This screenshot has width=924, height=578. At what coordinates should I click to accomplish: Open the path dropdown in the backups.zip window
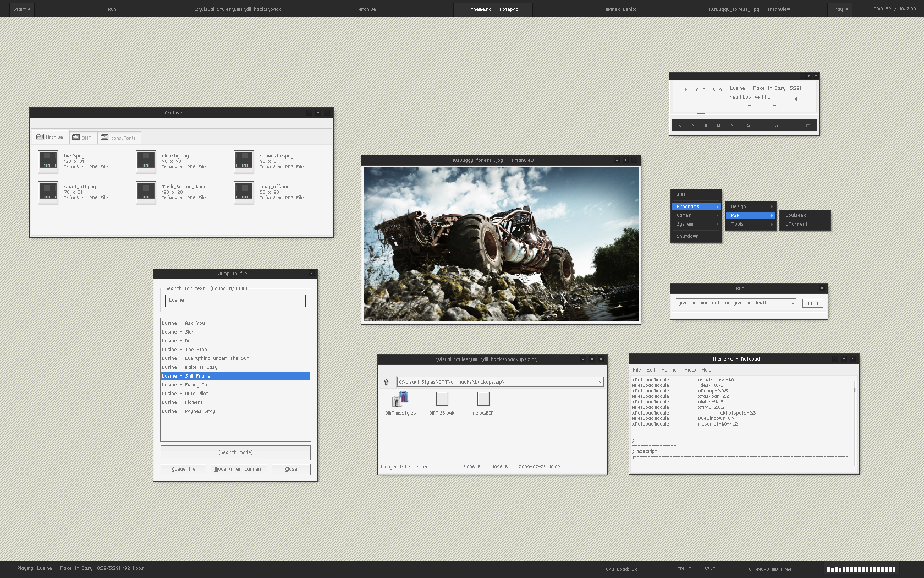coord(600,382)
